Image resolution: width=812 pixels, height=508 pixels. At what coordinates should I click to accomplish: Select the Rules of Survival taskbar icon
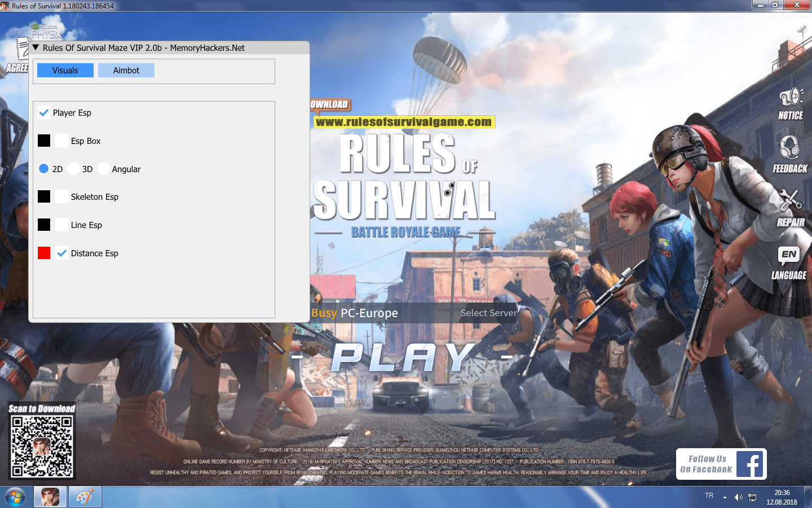[x=50, y=497]
